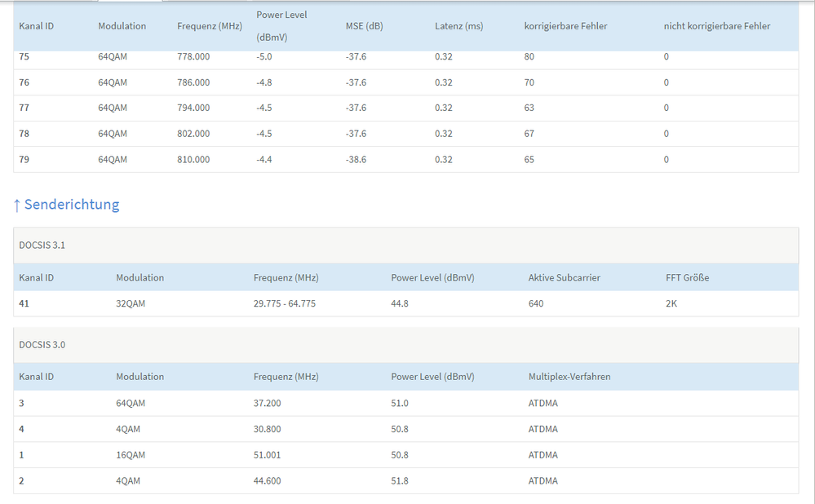Click the Latenz (ms) column header
This screenshot has width=815, height=504.
click(x=458, y=26)
